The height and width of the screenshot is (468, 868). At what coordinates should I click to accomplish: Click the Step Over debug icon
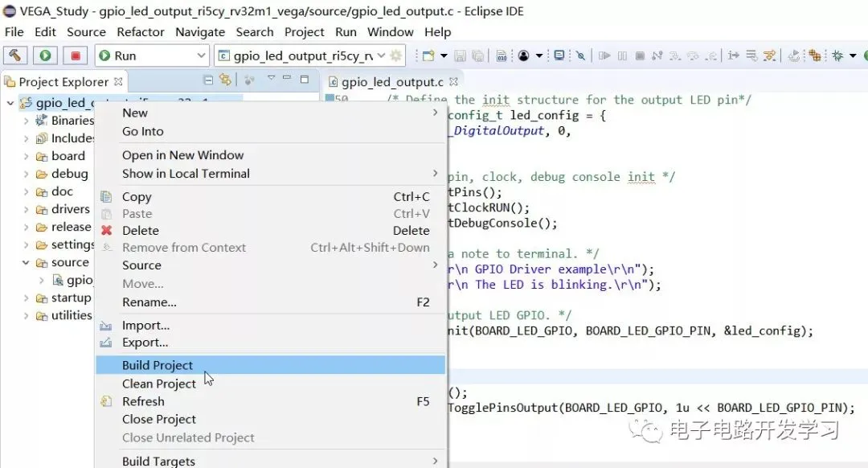693,55
